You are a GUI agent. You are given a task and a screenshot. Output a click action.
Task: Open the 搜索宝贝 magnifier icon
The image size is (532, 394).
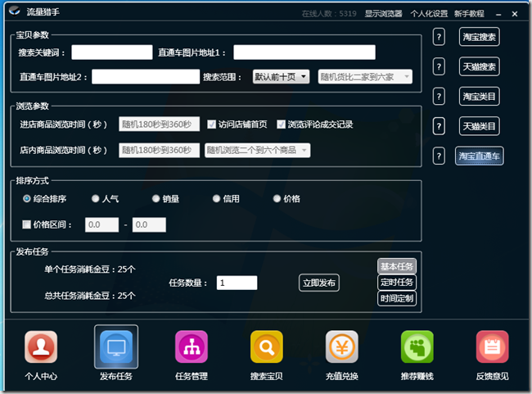click(267, 346)
